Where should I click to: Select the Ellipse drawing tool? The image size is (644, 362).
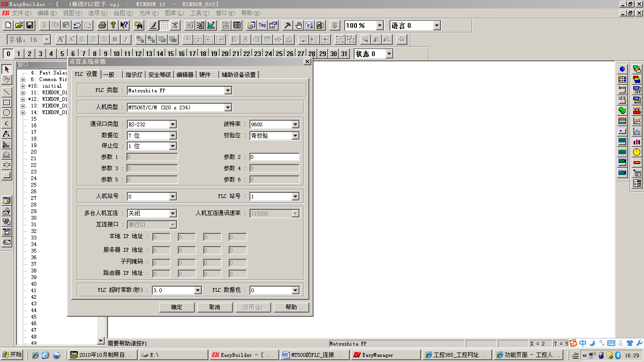[x=7, y=113]
